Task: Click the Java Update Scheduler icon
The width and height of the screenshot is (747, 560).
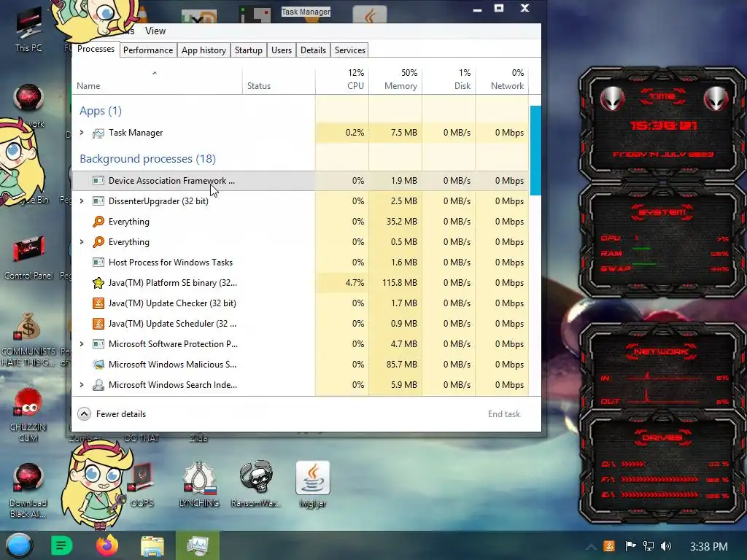Action: [98, 324]
